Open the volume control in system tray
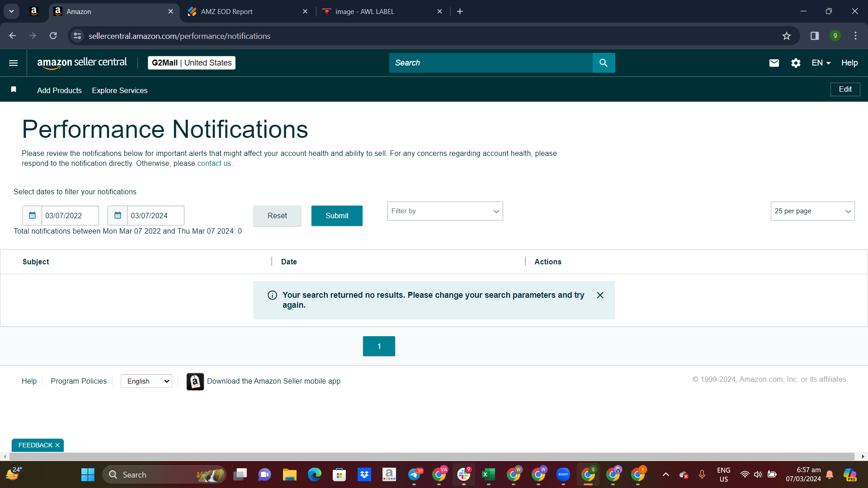The height and width of the screenshot is (488, 868). click(x=758, y=474)
